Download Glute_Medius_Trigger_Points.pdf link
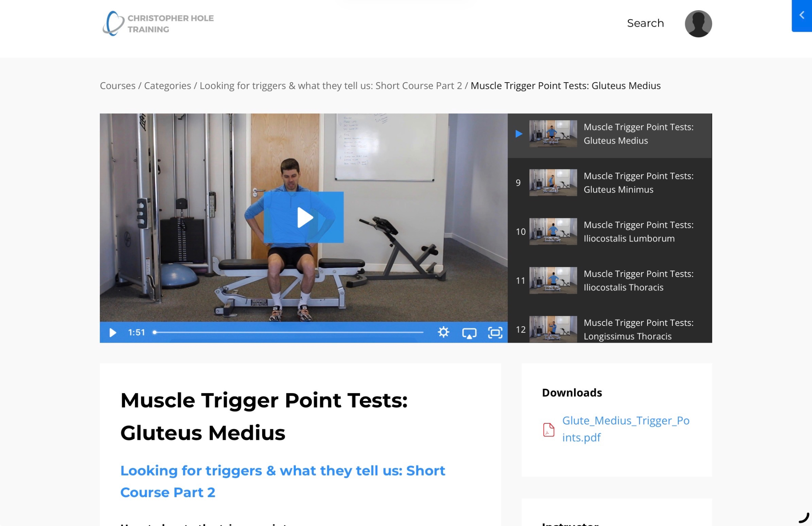The height and width of the screenshot is (526, 812). click(x=626, y=429)
